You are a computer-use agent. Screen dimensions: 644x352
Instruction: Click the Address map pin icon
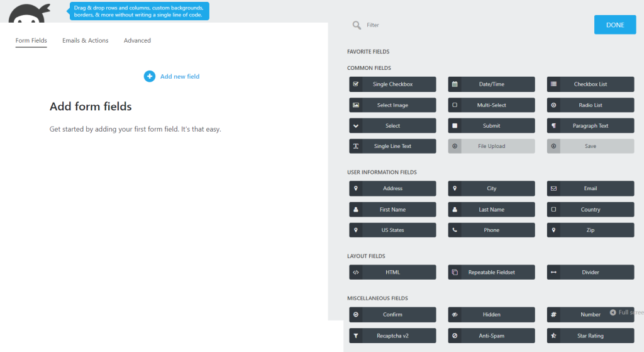point(356,188)
